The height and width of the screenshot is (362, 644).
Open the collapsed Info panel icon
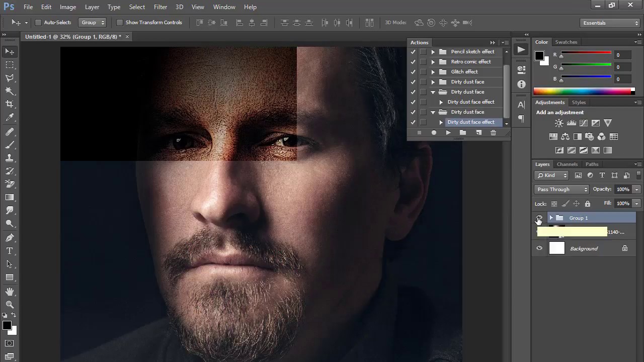click(x=521, y=84)
